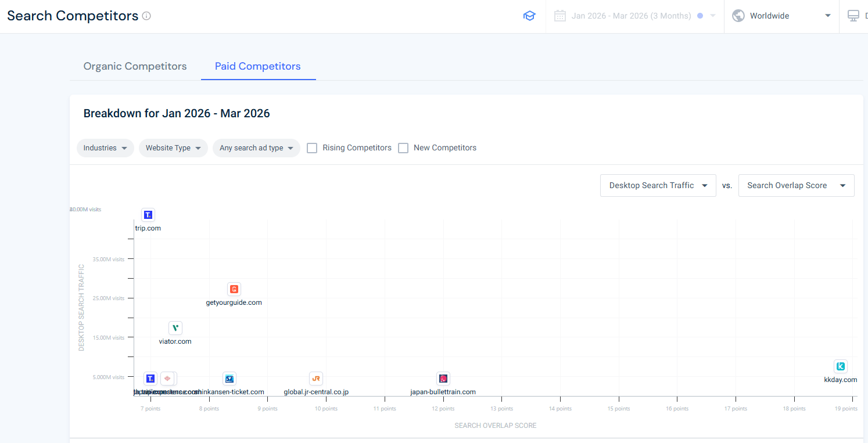Click the viator.com label
868x443 pixels.
pyautogui.click(x=175, y=341)
